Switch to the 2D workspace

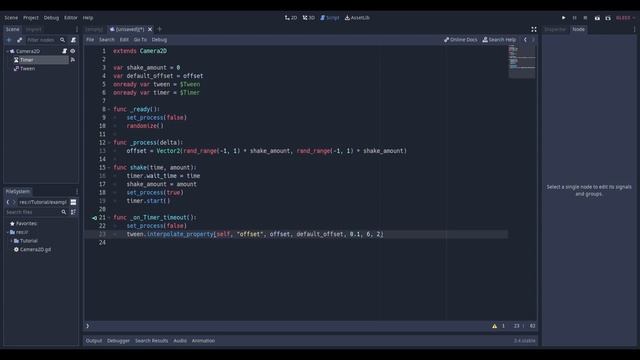(291, 18)
